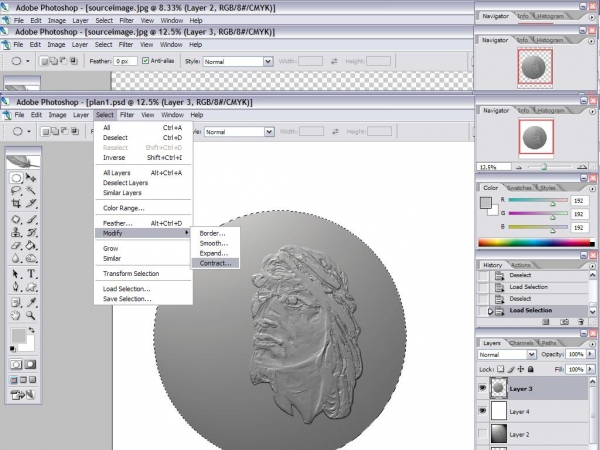Image resolution: width=600 pixels, height=450 pixels.
Task: Jump to ImageReady icon in toolbox
Action: (23, 395)
